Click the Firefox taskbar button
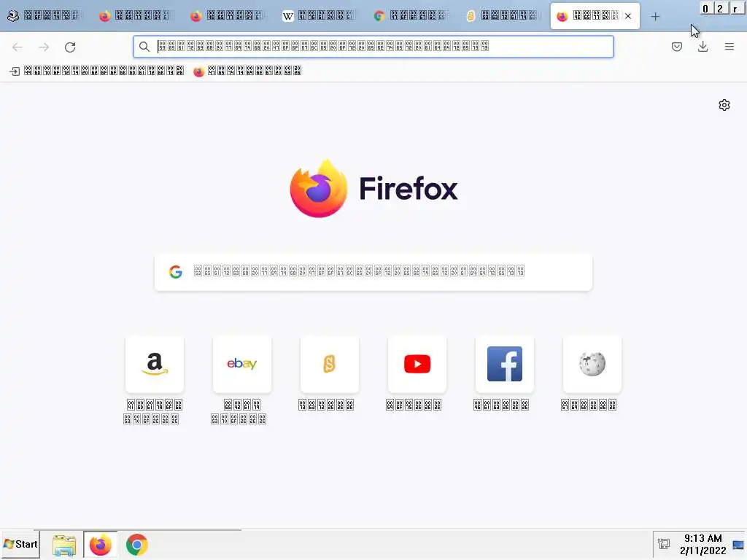The width and height of the screenshot is (747, 560). point(100,545)
